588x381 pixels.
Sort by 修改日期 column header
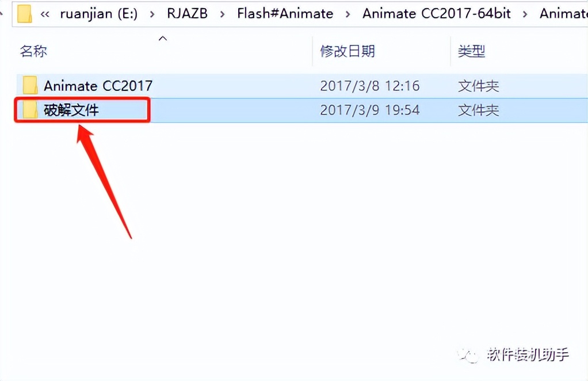(x=348, y=51)
